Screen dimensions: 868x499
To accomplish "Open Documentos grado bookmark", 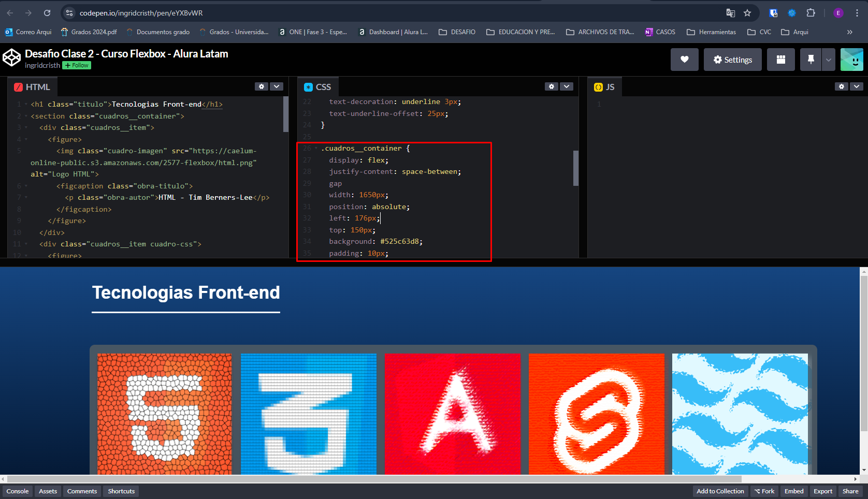I will (x=158, y=32).
